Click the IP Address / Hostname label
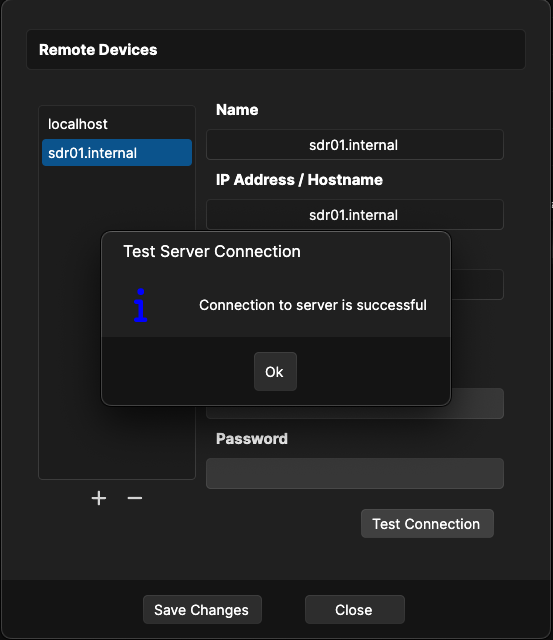This screenshot has height=640, width=553. click(299, 180)
